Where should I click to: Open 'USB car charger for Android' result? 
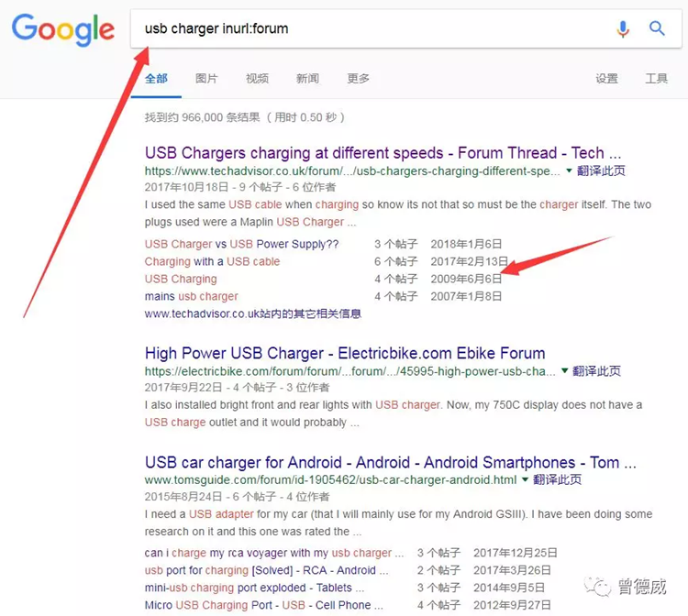click(x=391, y=463)
